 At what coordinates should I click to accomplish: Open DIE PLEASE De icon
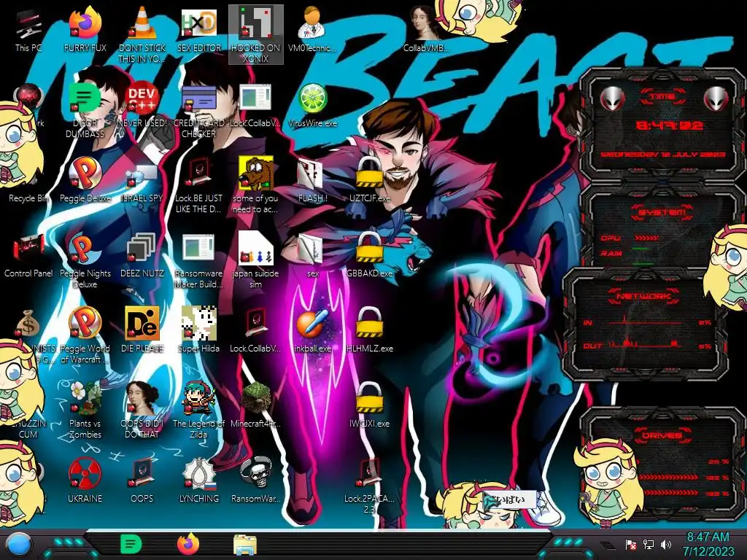click(142, 331)
